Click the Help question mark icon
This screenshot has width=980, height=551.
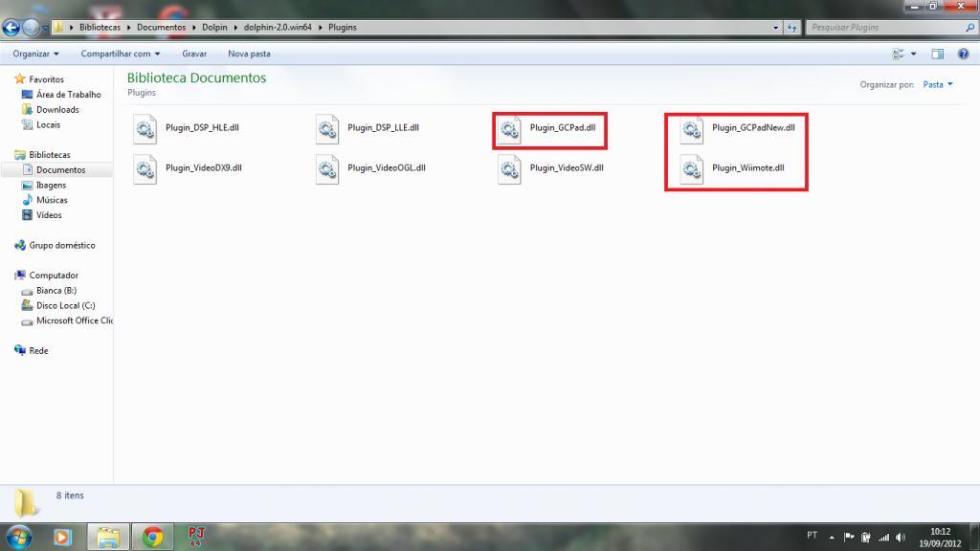coord(963,54)
